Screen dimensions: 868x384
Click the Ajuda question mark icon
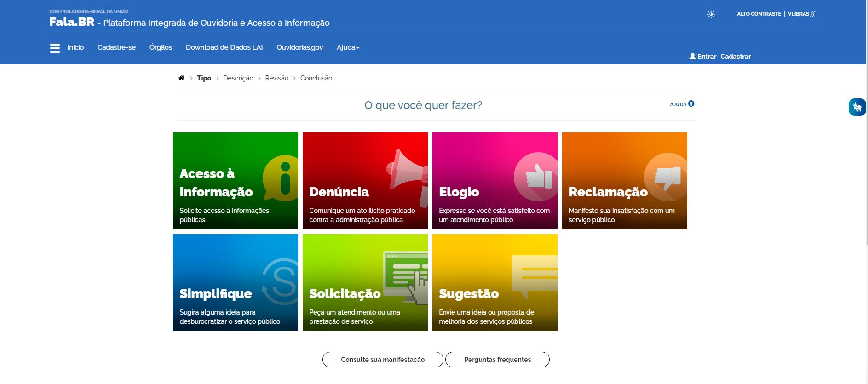[x=691, y=104]
